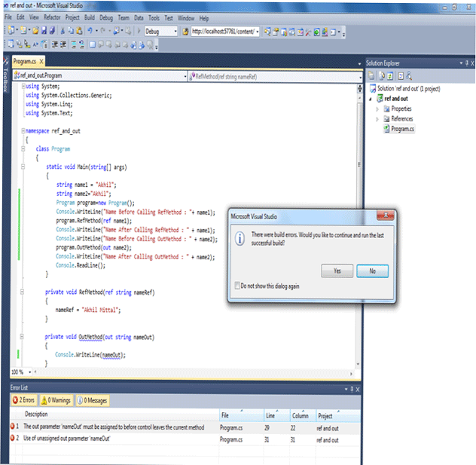Collapse the 'ref and out' project node
The width and height of the screenshot is (476, 465).
pos(371,99)
